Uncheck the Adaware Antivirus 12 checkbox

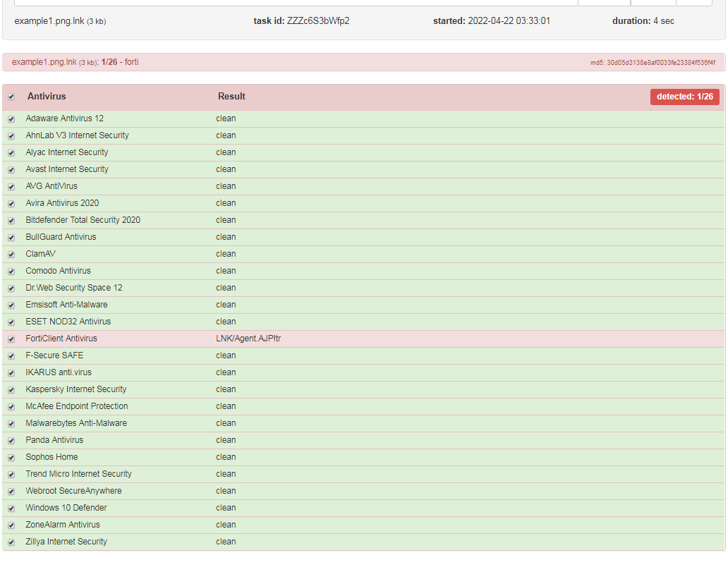pyautogui.click(x=11, y=119)
